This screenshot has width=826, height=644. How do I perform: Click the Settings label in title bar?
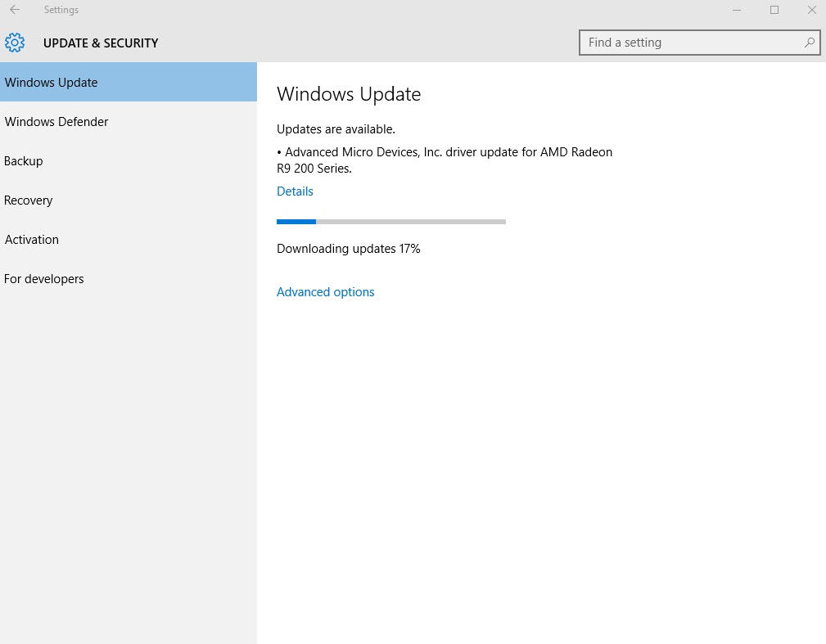pos(61,10)
